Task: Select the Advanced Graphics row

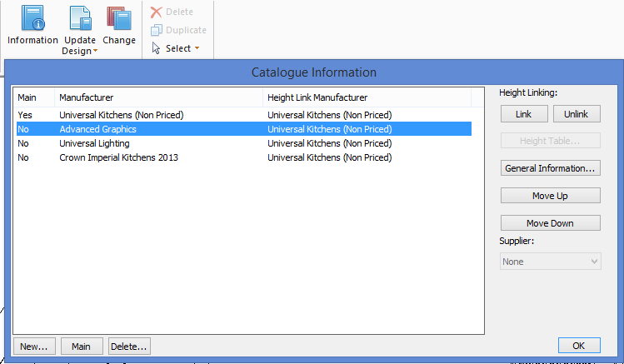Action: tap(243, 129)
